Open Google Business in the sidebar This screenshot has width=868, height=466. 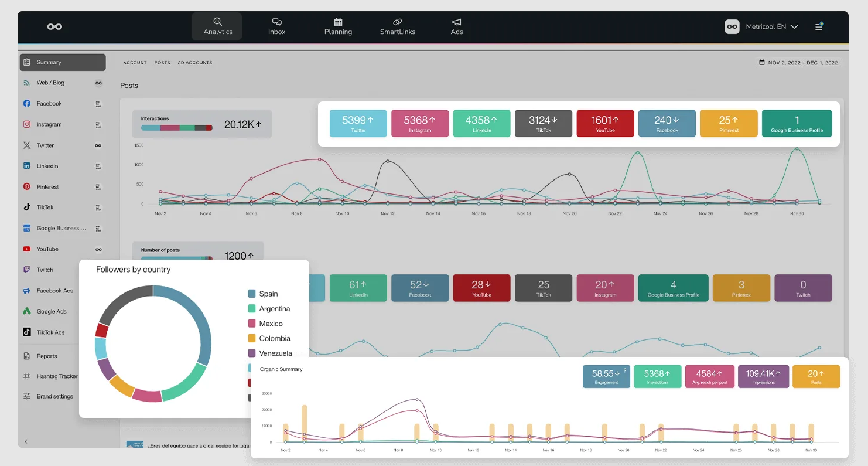pos(63,228)
